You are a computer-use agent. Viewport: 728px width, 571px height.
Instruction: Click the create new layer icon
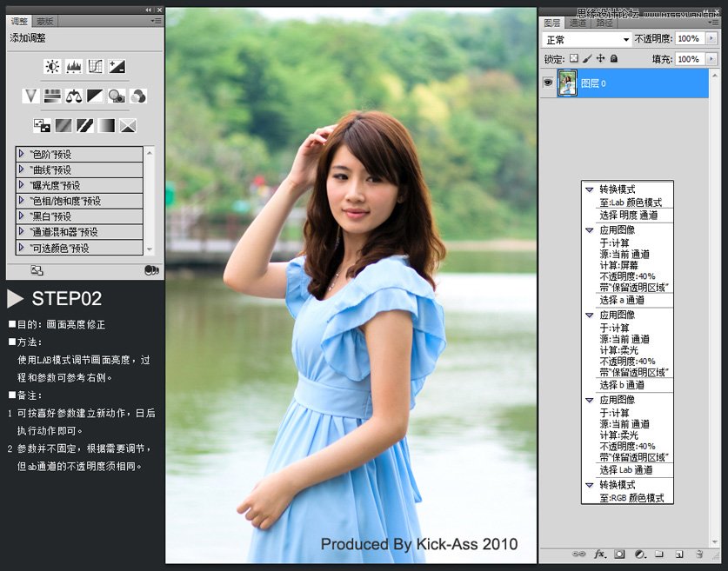(679, 554)
